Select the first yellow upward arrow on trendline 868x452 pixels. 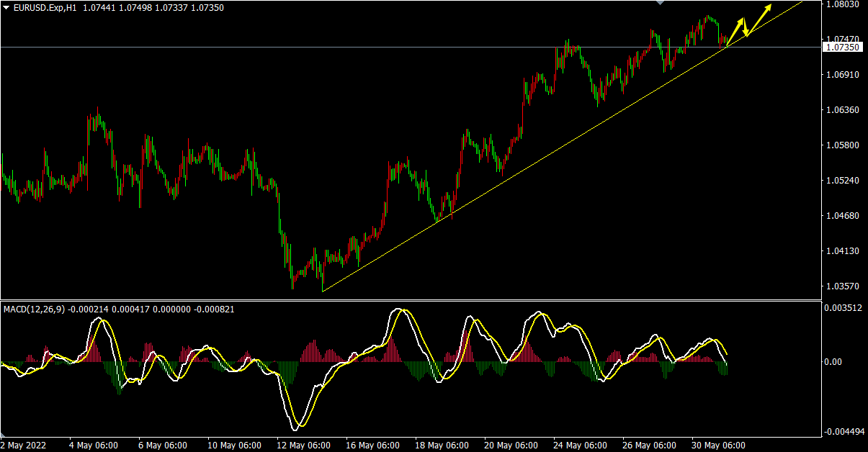pos(735,32)
